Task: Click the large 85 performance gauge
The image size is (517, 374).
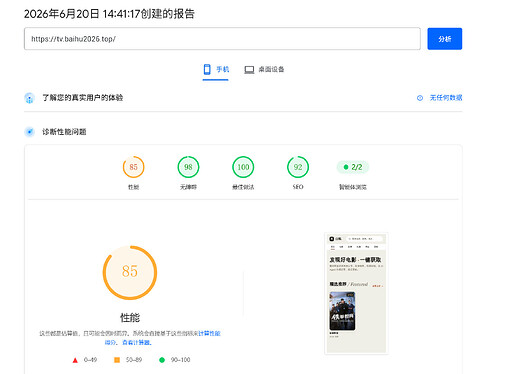Action: pos(130,273)
